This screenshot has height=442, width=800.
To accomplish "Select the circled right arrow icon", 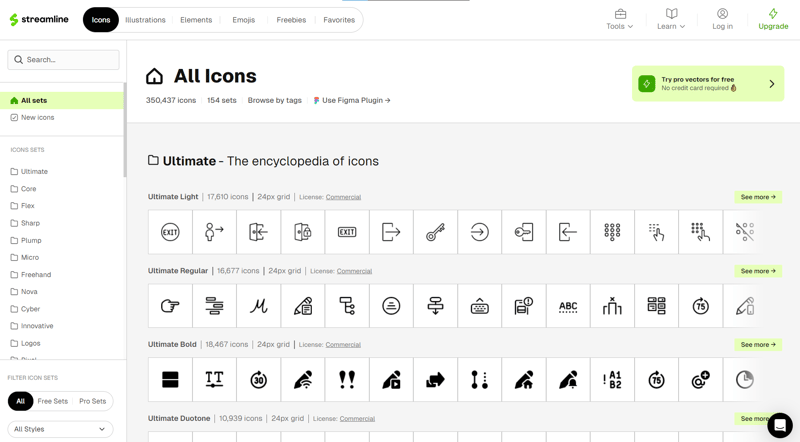I will (480, 232).
